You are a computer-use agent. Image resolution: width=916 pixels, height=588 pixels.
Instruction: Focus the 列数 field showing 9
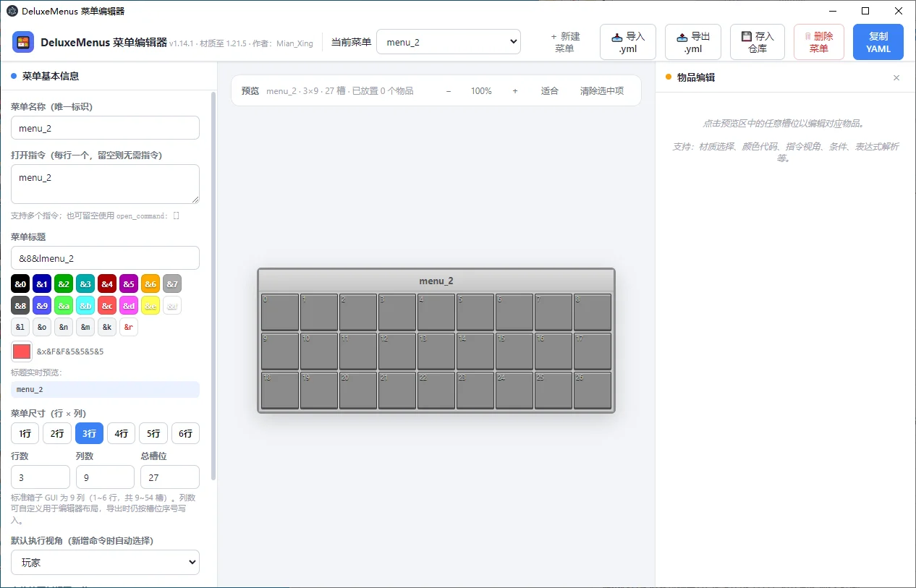[x=105, y=477]
